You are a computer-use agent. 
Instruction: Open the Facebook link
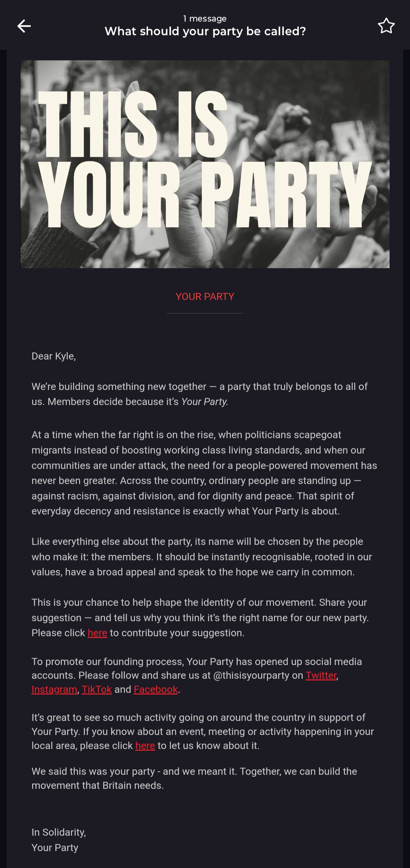click(x=156, y=689)
